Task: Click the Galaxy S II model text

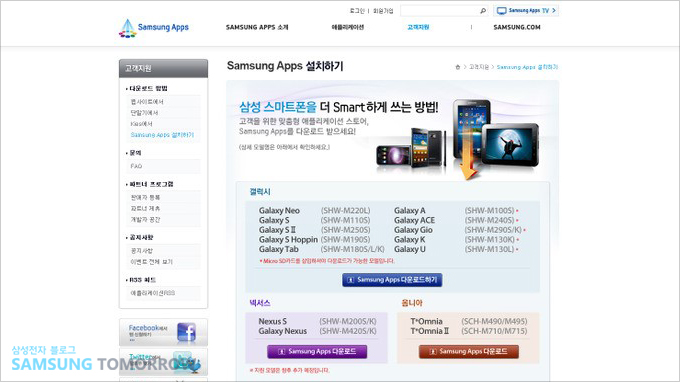Action: click(277, 230)
